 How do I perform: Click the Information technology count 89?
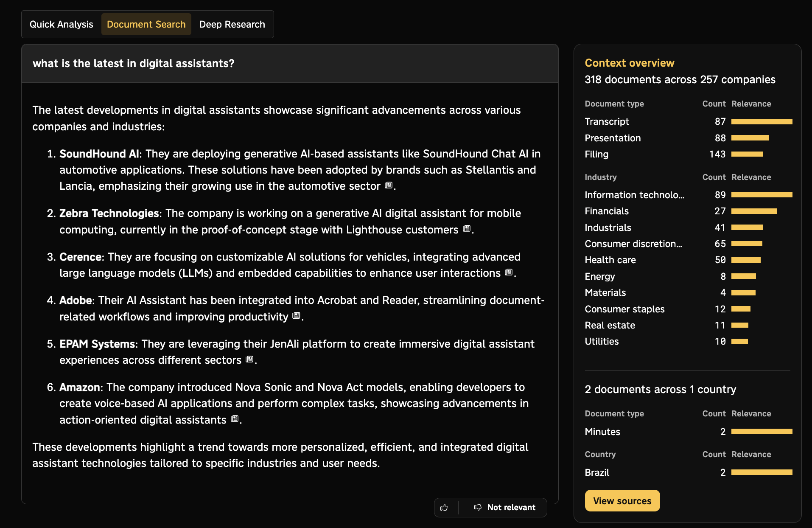click(720, 195)
